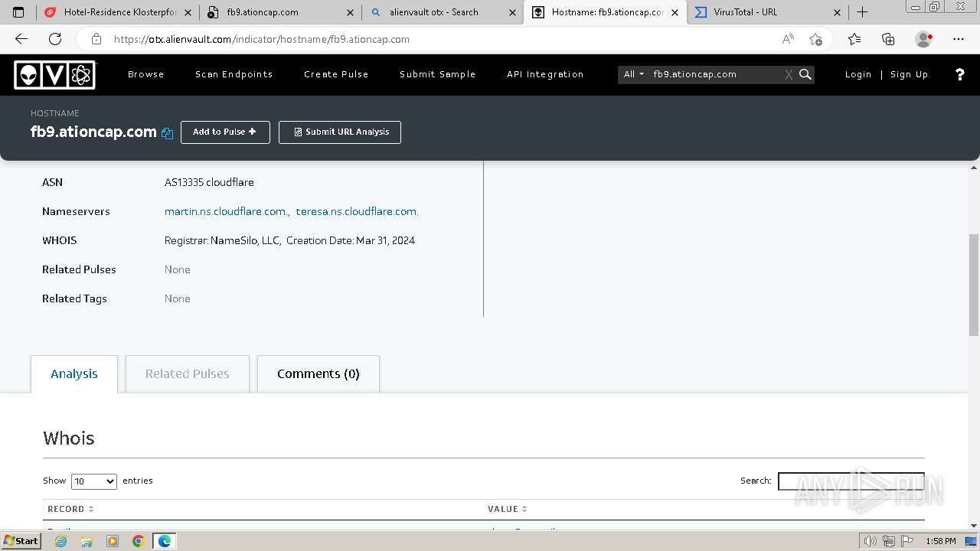980x551 pixels.
Task: Open File Explorer from taskbar
Action: pos(87,541)
